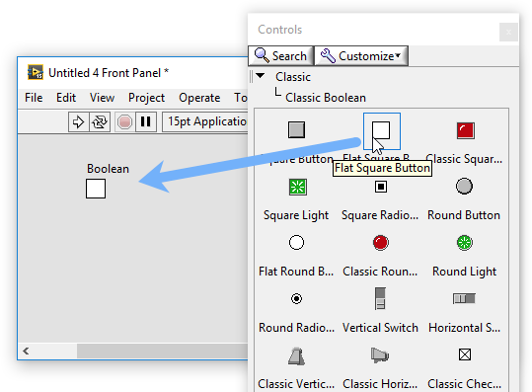Click the Square Light label text
This screenshot has height=392, width=532.
click(296, 215)
